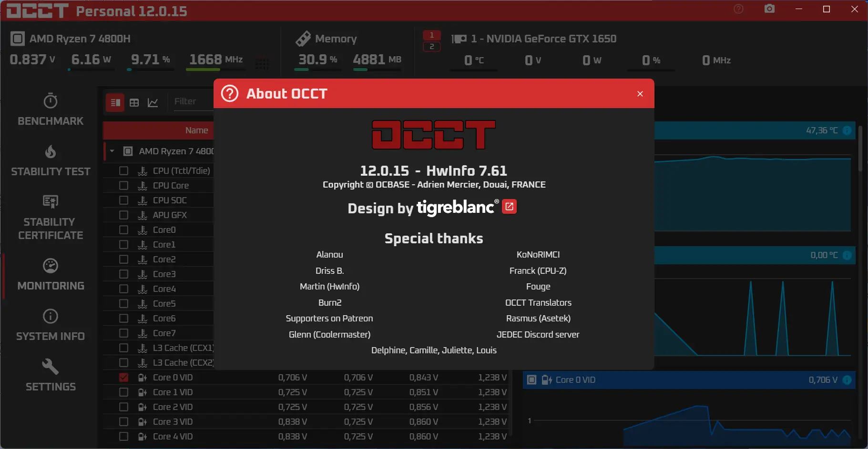Open the Stability Test section
This screenshot has width=868, height=449.
click(x=51, y=160)
